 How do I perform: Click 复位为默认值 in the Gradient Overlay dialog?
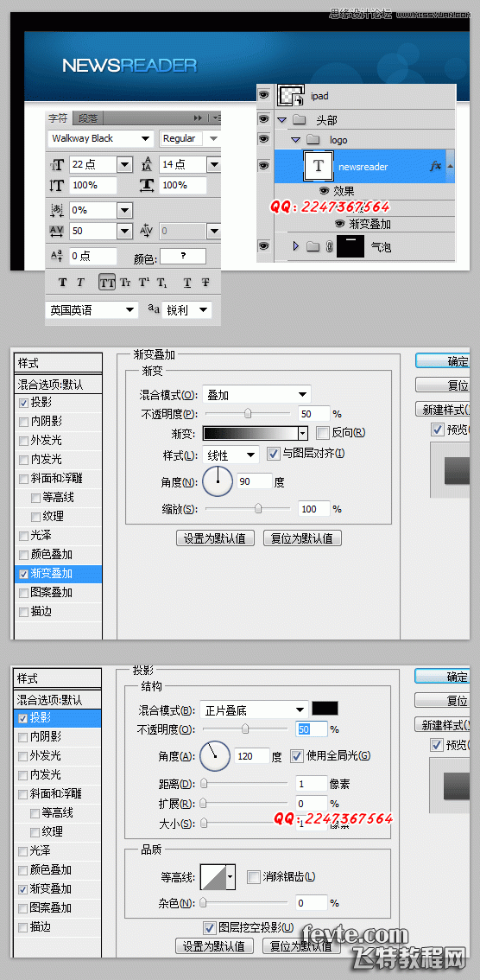pos(302,538)
